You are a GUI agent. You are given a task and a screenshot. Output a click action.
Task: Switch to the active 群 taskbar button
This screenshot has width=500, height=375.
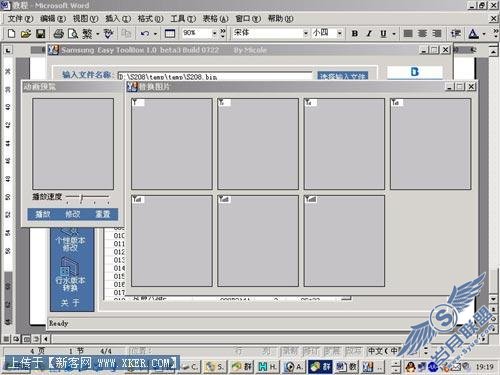click(320, 367)
